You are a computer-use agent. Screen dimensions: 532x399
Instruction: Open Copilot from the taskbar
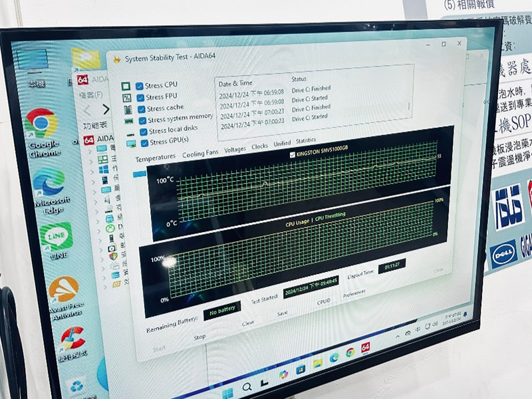point(283,374)
